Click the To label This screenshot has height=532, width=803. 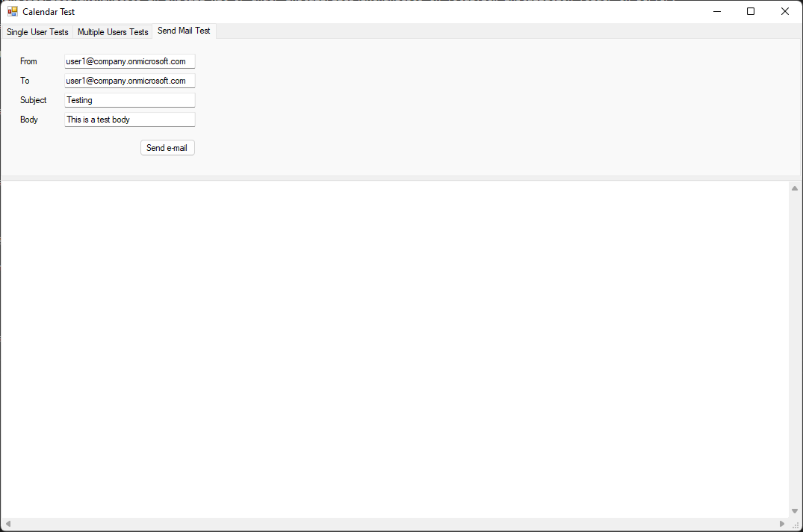click(25, 81)
